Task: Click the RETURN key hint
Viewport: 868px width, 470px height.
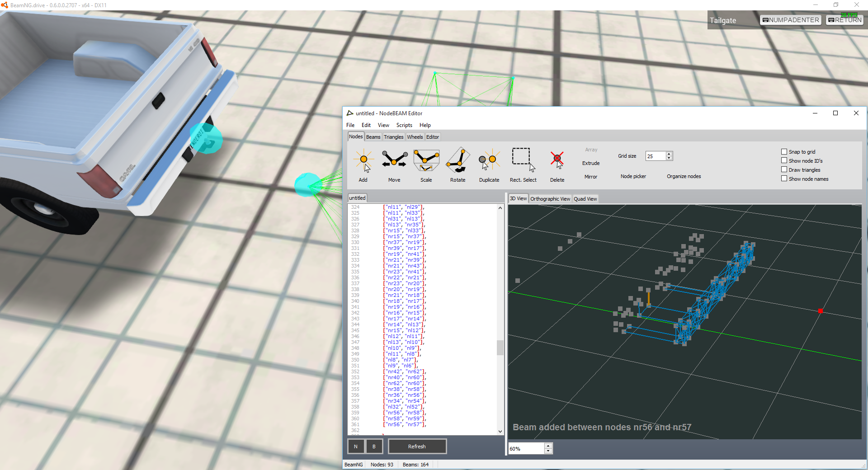Action: tap(845, 20)
